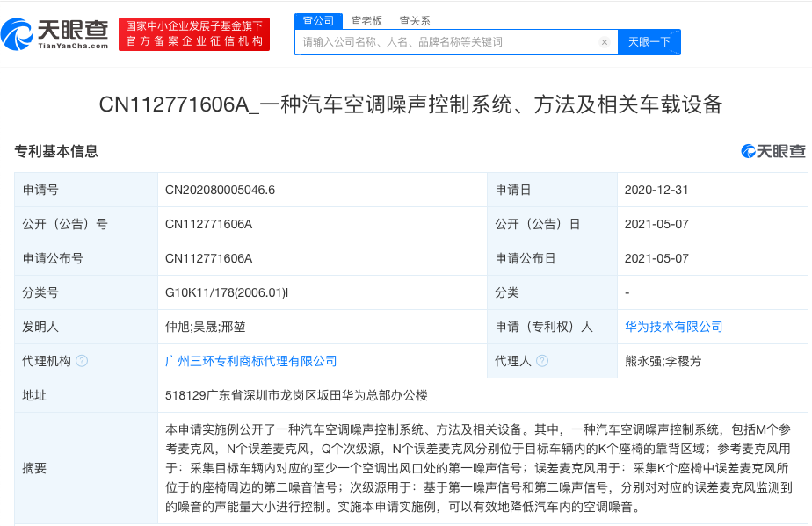Viewport: 812px width, 526px height.
Task: Select application number CN202080005046.6
Action: (220, 190)
